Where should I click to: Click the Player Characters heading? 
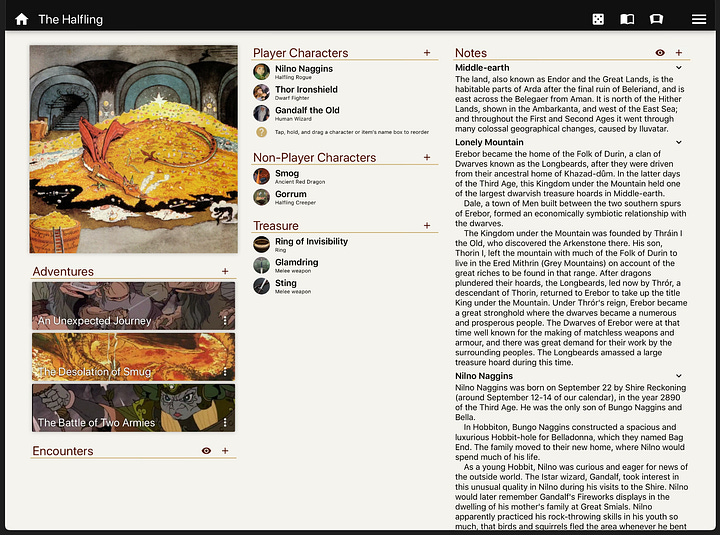tap(301, 53)
